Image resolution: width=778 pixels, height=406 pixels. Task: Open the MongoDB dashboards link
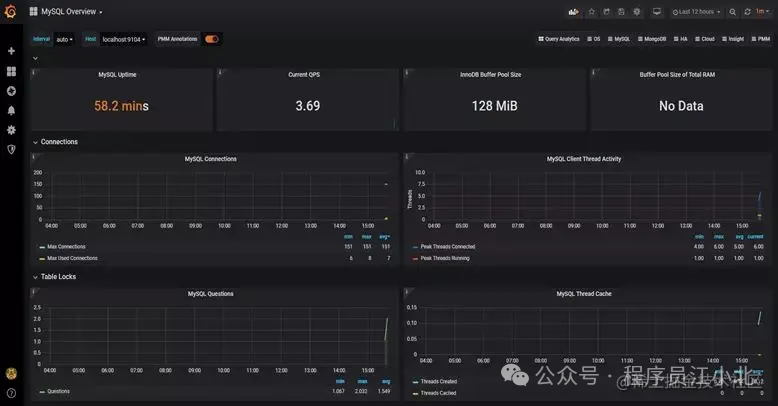click(x=654, y=39)
